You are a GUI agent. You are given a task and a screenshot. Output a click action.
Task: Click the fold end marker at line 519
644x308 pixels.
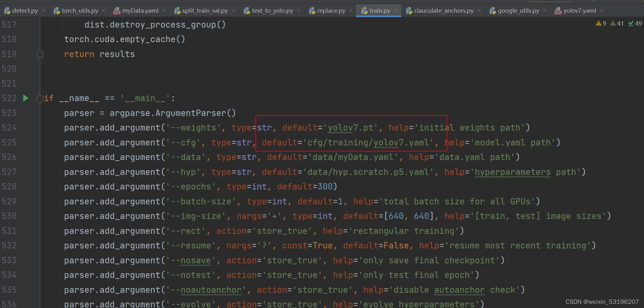click(40, 54)
